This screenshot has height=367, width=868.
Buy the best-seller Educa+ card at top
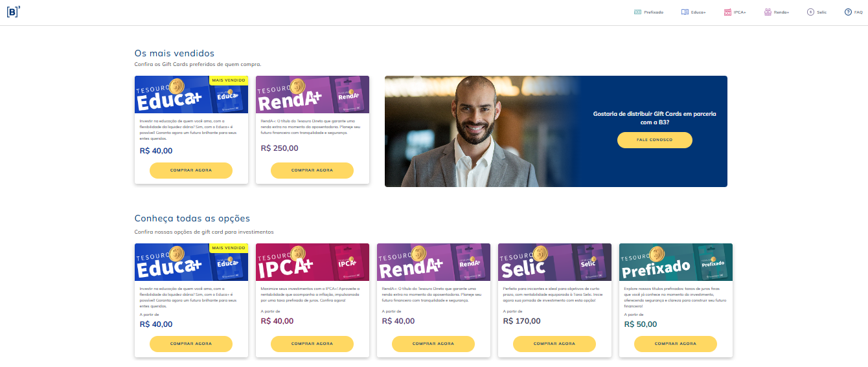(x=191, y=170)
